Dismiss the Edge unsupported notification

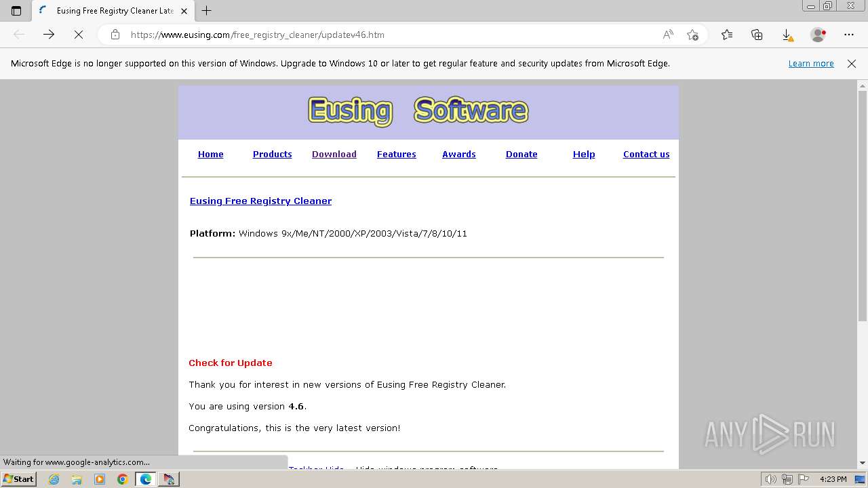pyautogui.click(x=852, y=63)
